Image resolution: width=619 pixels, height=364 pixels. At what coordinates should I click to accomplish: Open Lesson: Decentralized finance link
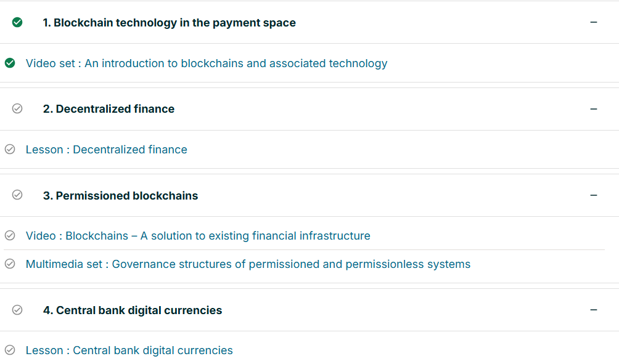(106, 150)
